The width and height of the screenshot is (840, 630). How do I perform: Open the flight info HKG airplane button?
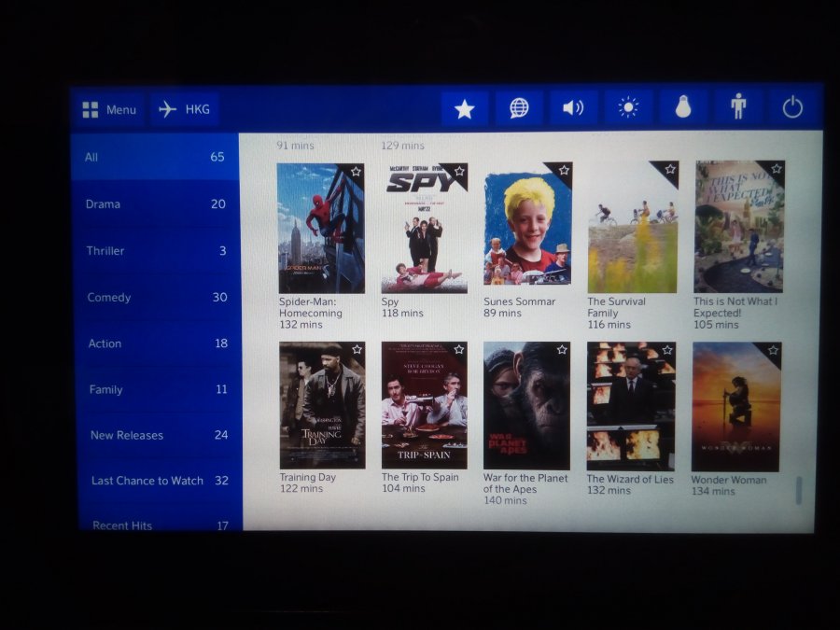(x=185, y=110)
